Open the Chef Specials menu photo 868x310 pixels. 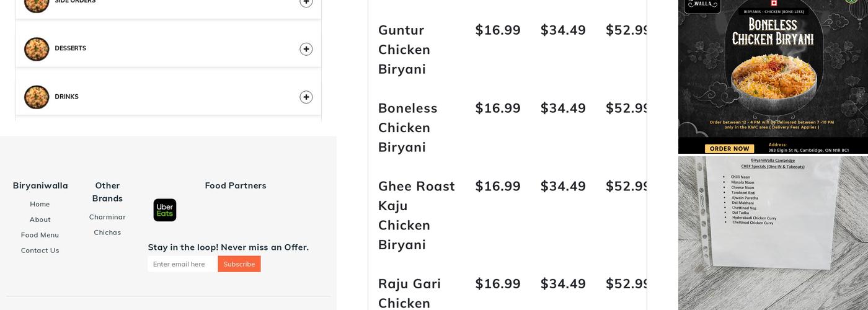(x=773, y=232)
